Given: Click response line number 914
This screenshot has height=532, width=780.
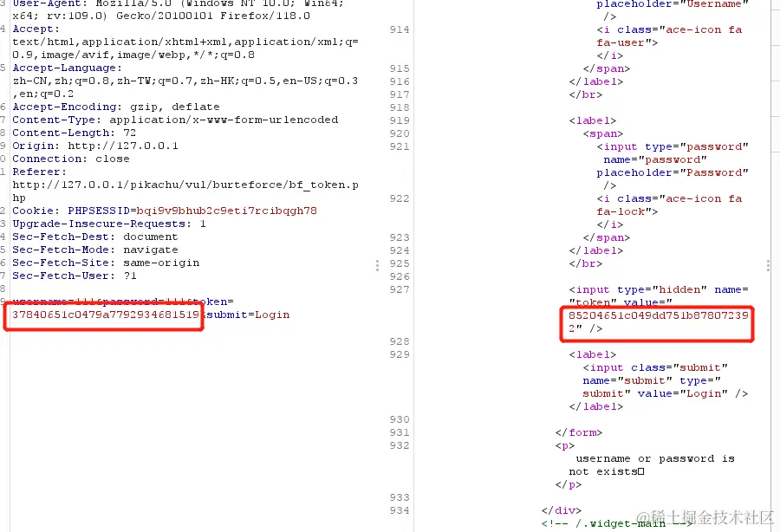Looking at the screenshot, I should tap(400, 29).
